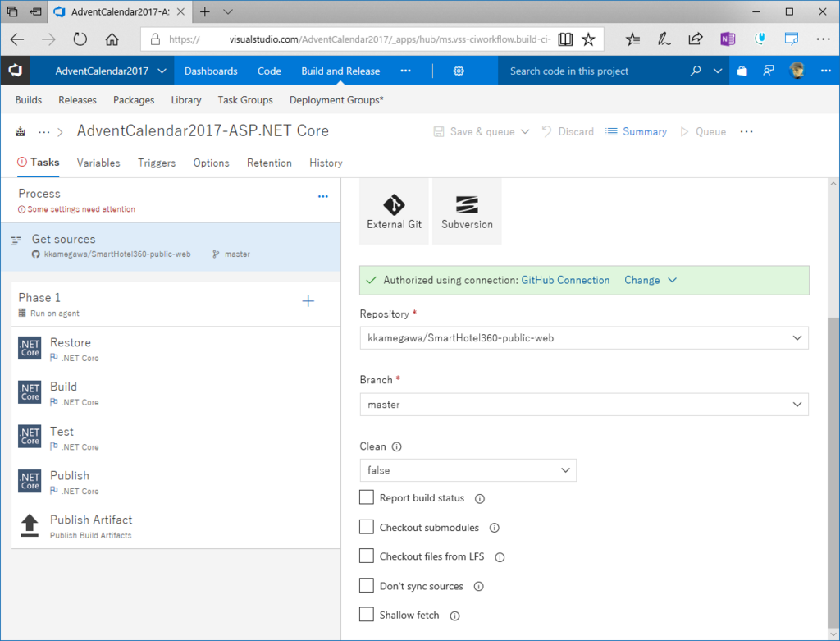Open the Clean dropdown set to false

468,470
